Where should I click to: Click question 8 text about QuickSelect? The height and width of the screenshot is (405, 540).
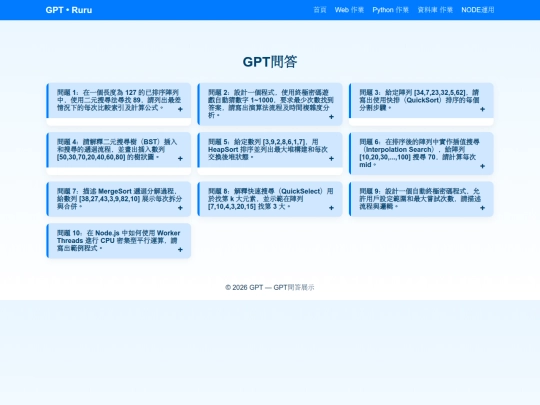270,198
